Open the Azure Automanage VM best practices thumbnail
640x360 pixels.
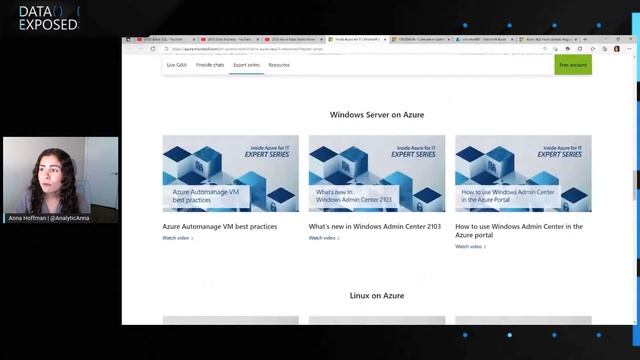point(231,173)
